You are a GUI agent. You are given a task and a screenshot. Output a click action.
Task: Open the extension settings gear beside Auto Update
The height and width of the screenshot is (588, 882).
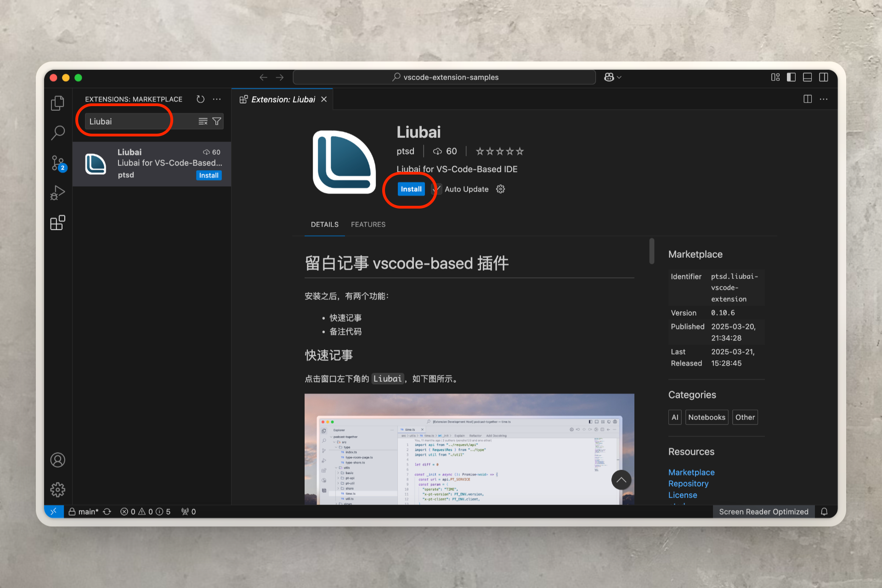click(x=500, y=189)
